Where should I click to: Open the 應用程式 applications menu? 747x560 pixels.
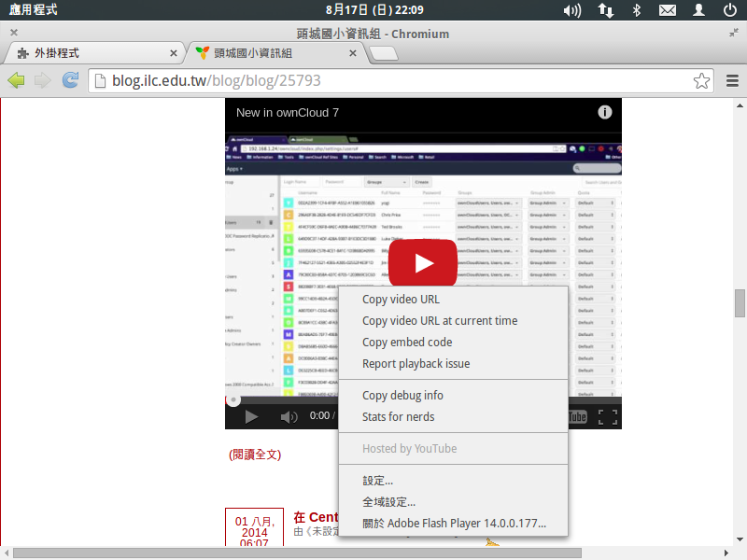pyautogui.click(x=33, y=10)
